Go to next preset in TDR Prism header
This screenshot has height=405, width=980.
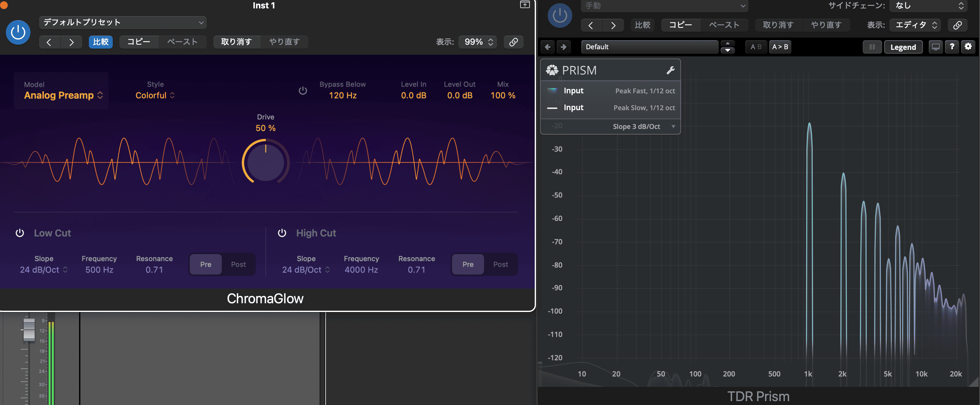(613, 25)
